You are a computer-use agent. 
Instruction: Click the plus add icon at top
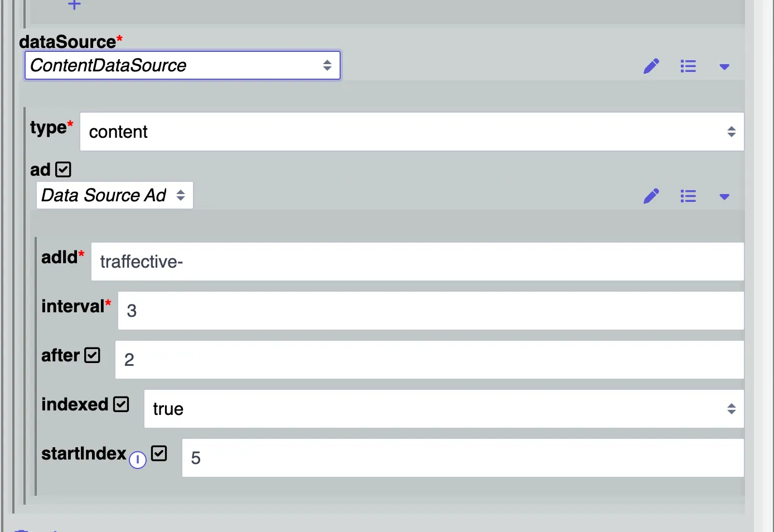[74, 4]
